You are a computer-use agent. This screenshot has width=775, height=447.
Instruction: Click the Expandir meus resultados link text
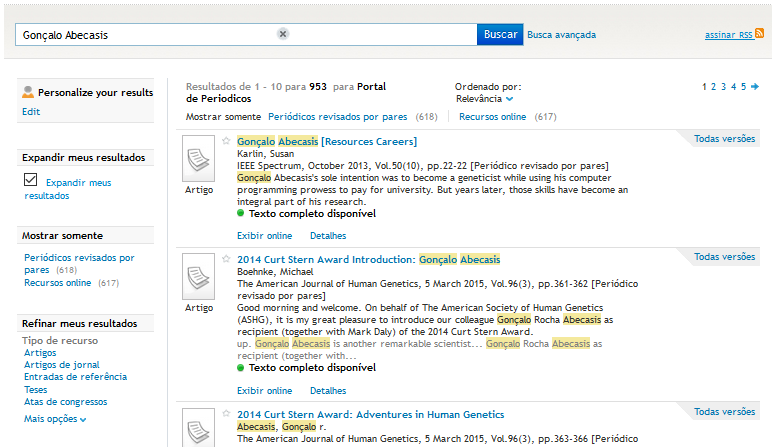pos(68,189)
